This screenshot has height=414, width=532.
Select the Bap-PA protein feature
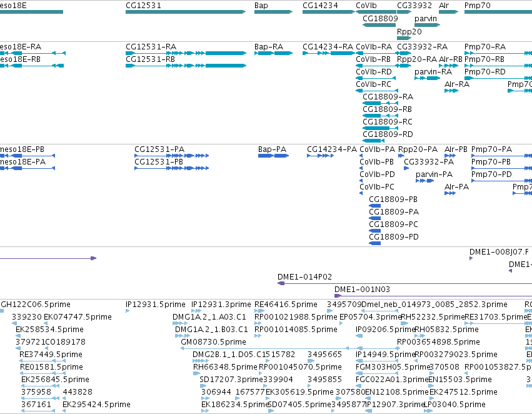click(273, 156)
